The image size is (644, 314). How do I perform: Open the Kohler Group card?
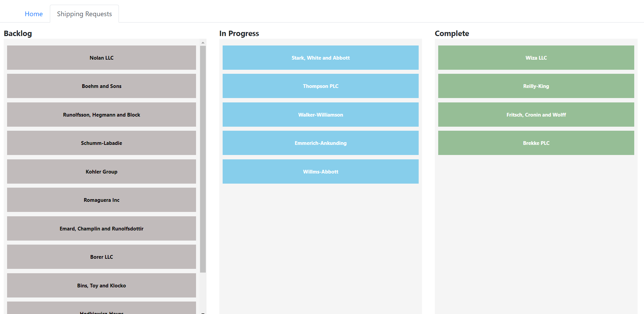tap(101, 171)
